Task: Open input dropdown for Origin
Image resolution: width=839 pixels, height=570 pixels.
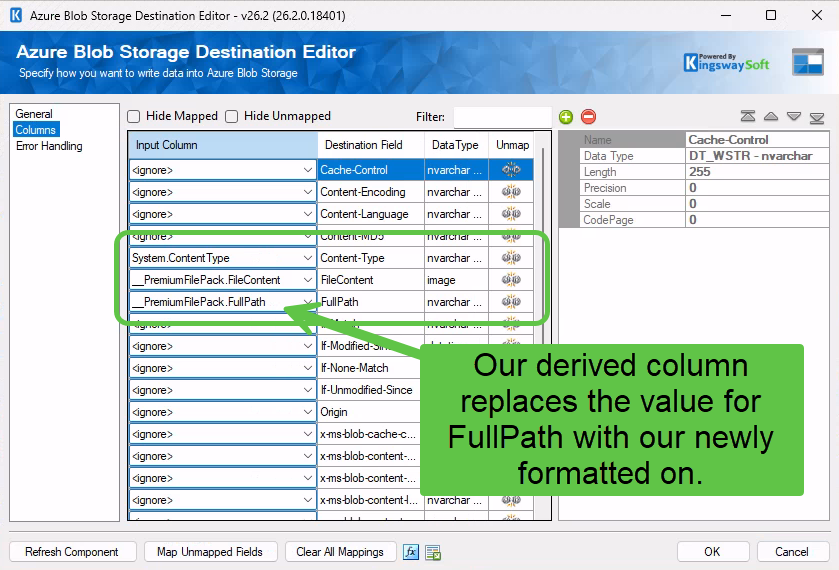Action: pyautogui.click(x=308, y=412)
